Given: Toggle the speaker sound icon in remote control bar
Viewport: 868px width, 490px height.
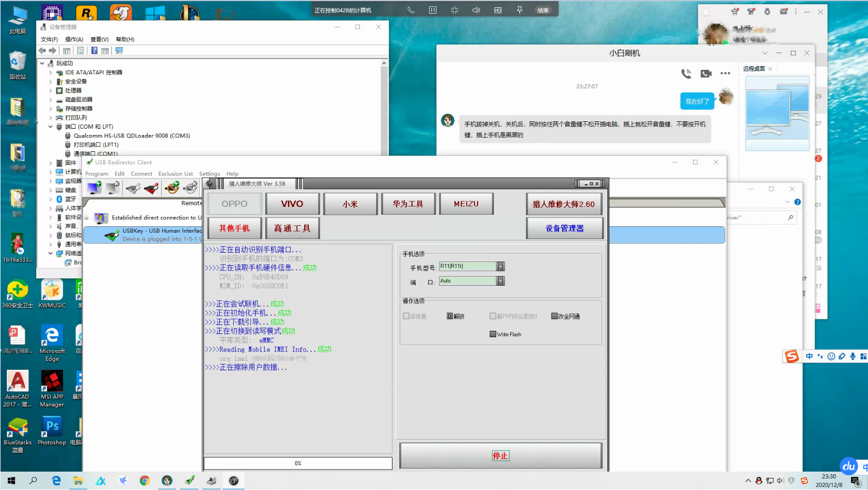Looking at the screenshot, I should (476, 10).
